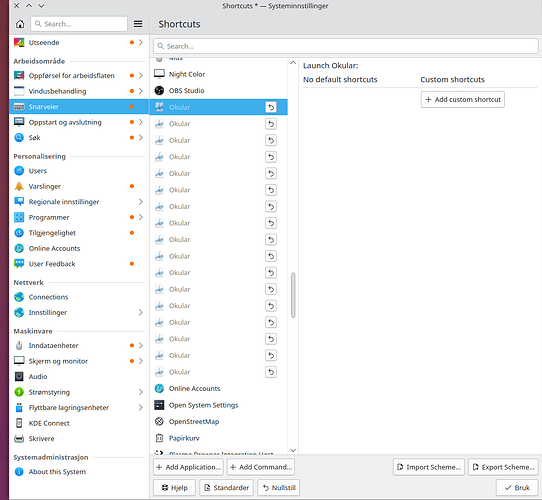Open the hamburger menu beside the sidebar search
Viewport: 542px width, 500px height.
click(138, 24)
